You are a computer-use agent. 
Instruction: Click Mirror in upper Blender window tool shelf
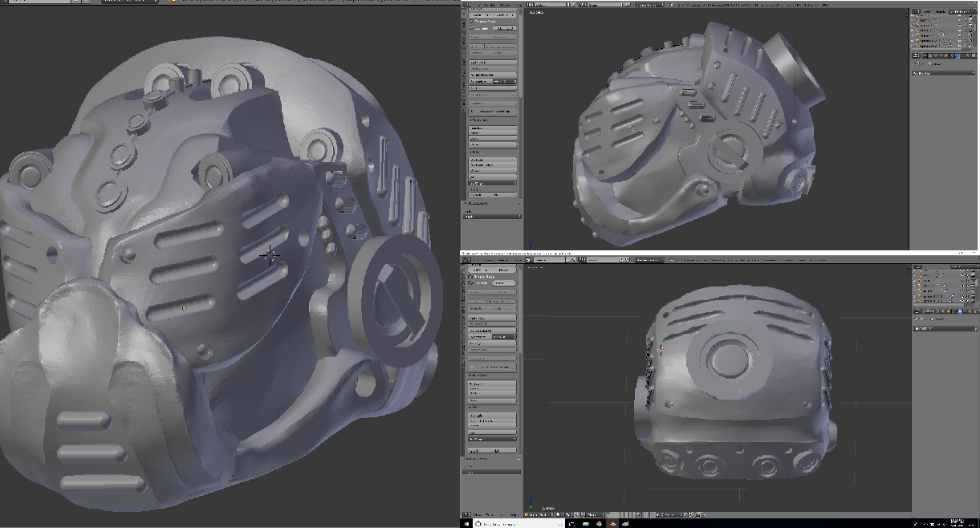pyautogui.click(x=492, y=144)
